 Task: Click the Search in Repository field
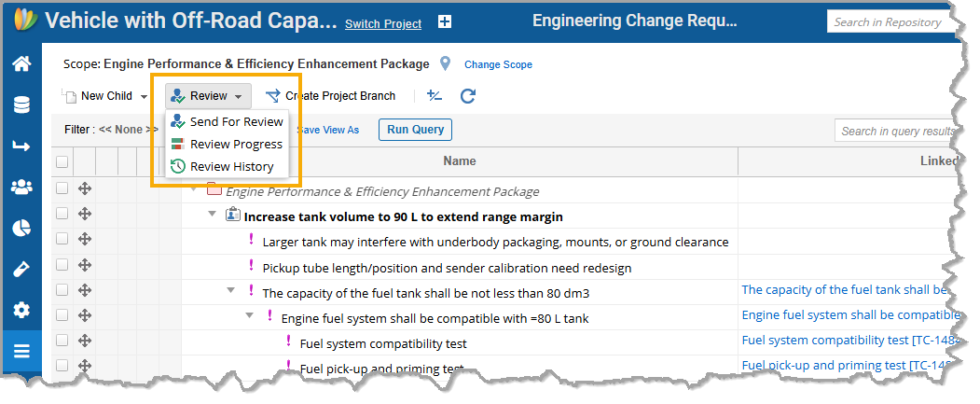(x=890, y=22)
